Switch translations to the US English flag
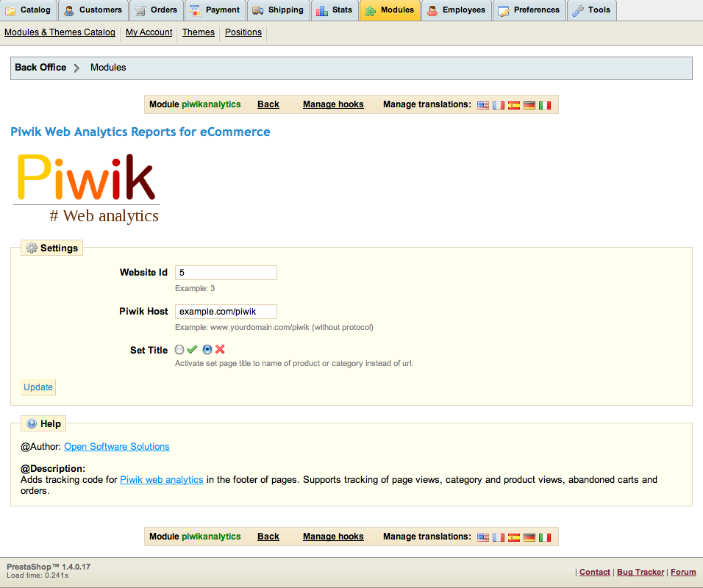 483,104
